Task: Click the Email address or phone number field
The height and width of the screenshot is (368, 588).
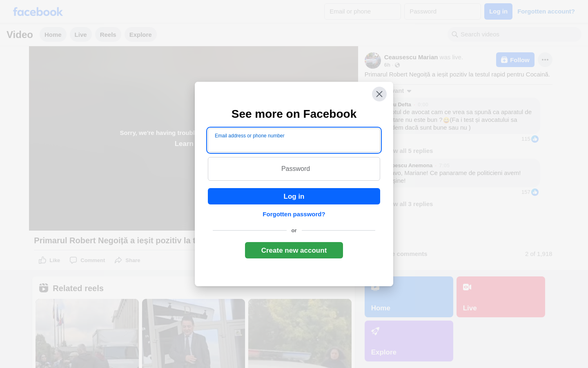Action: tap(294, 140)
